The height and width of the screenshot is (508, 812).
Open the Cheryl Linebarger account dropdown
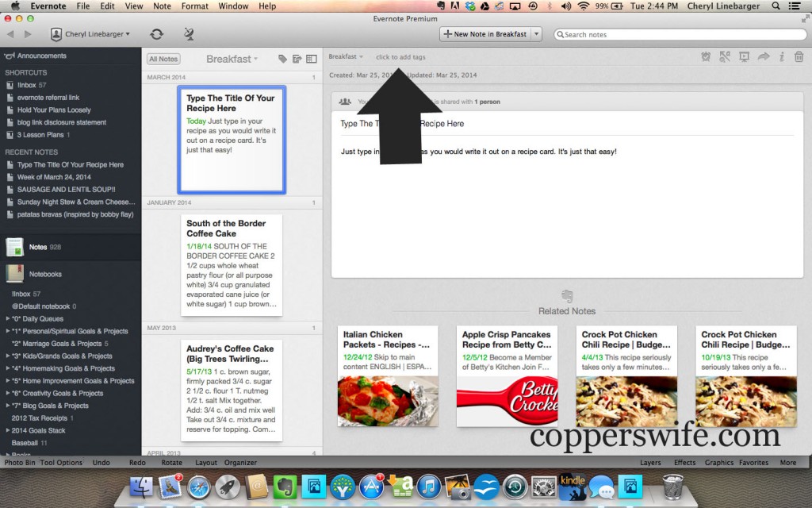90,34
